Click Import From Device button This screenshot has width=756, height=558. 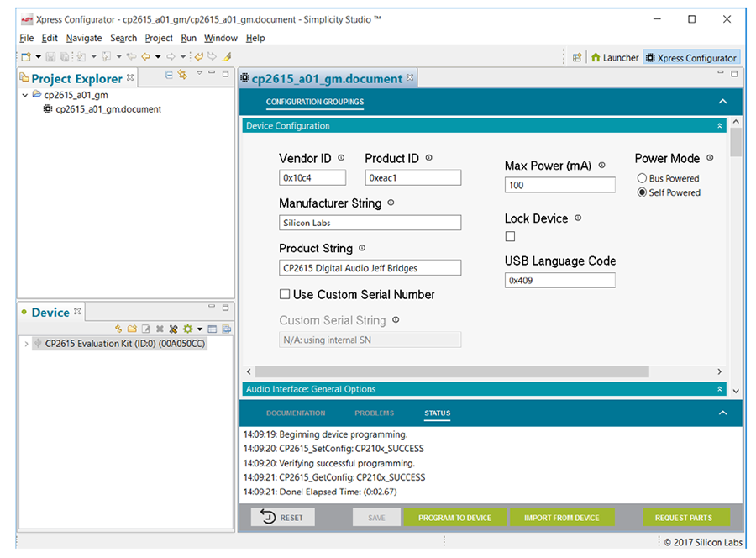[562, 518]
